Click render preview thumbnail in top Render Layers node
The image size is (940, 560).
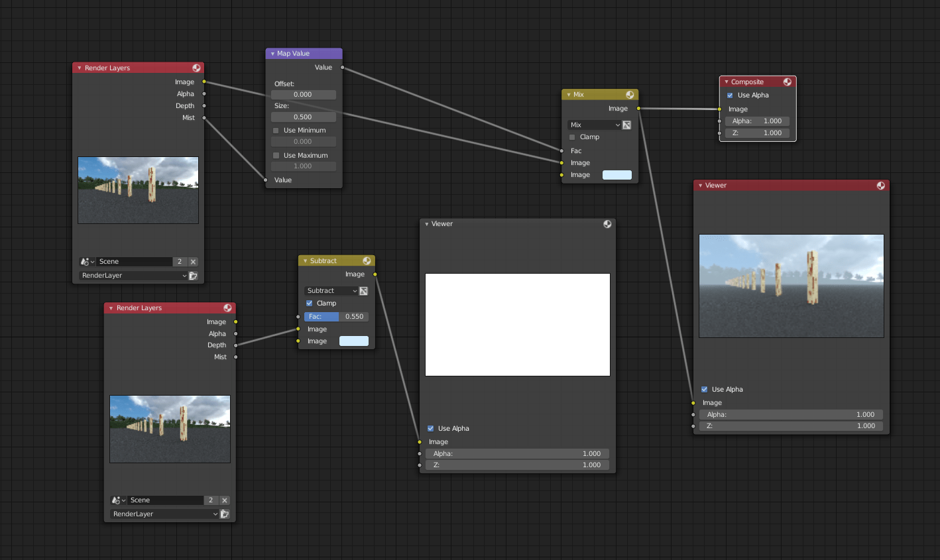click(138, 190)
